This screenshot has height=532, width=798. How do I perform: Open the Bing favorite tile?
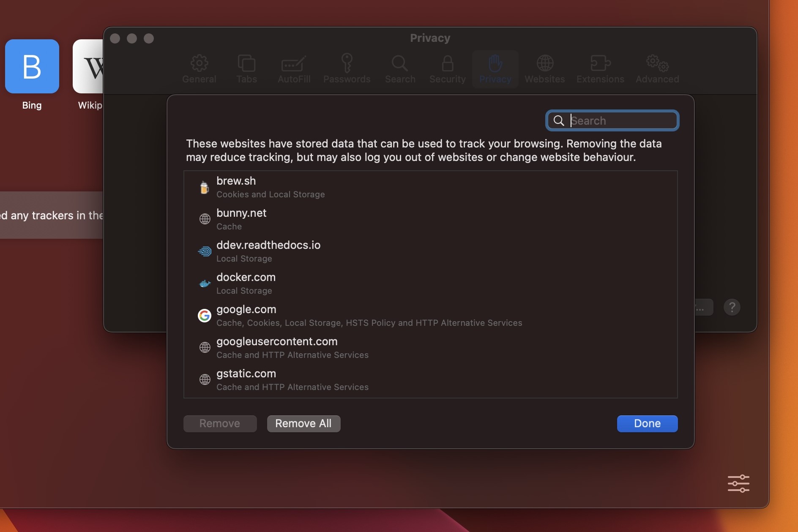(x=32, y=66)
